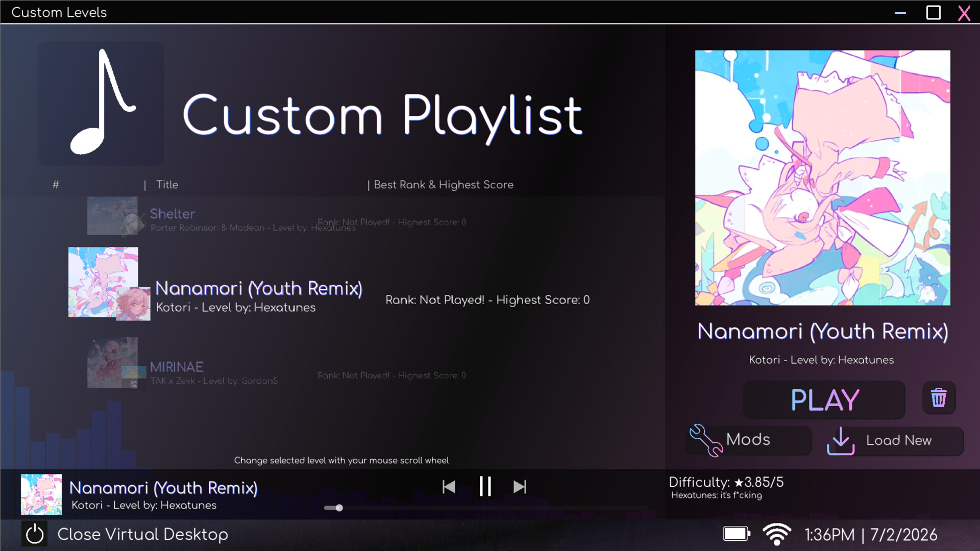This screenshot has width=980, height=551.
Task: Minimize the Custom Levels window
Action: (900, 13)
